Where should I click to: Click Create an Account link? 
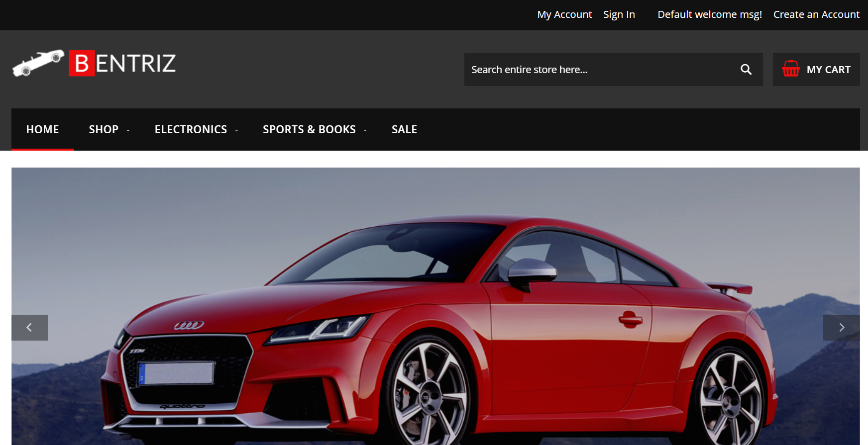coord(816,14)
